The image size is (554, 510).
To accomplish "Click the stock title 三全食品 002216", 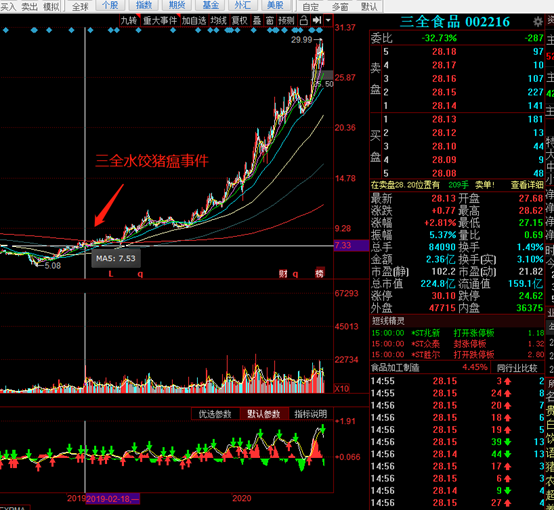I will pos(455,22).
